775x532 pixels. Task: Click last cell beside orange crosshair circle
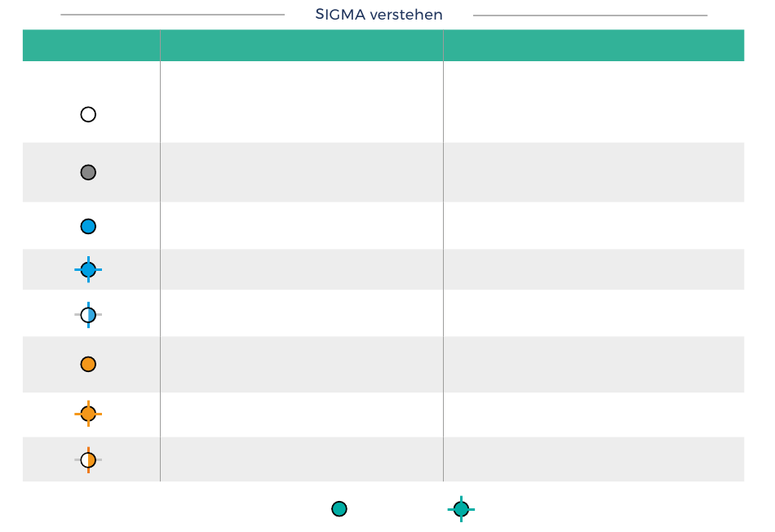click(594, 415)
